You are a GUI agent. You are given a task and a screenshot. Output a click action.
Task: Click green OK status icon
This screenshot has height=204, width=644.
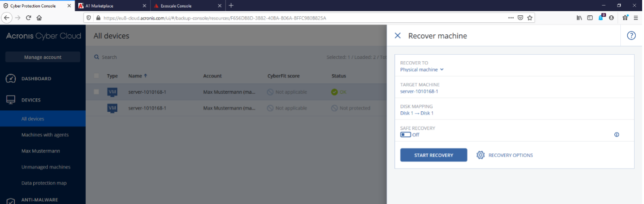[335, 92]
